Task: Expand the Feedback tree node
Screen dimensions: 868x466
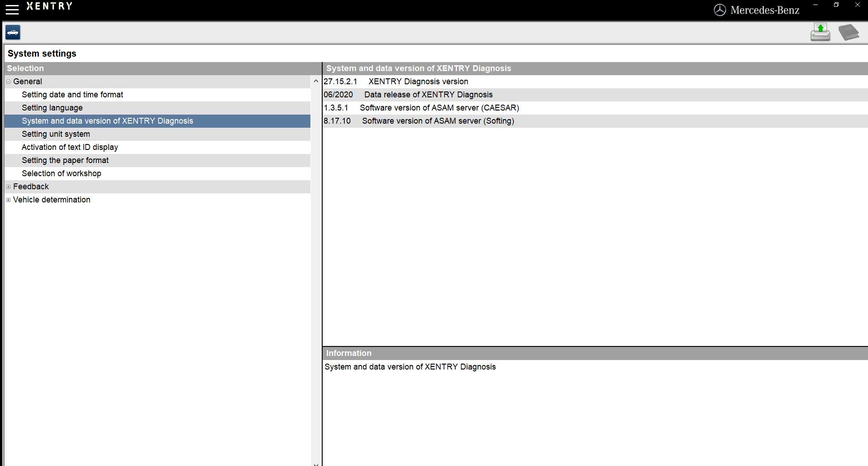Action: [x=8, y=187]
